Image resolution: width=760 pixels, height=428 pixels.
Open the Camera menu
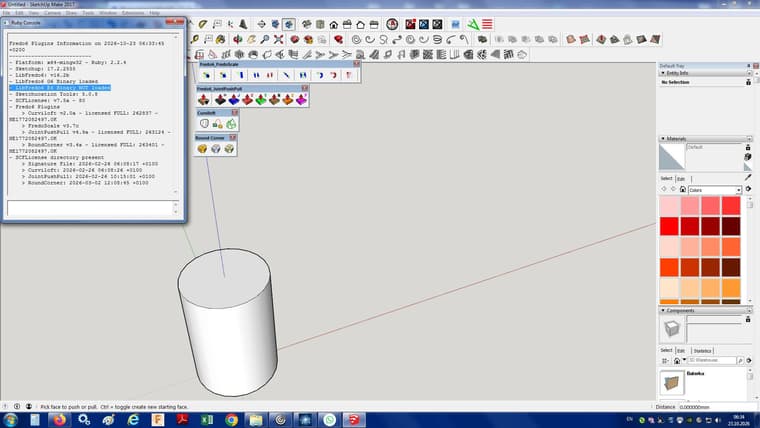52,13
